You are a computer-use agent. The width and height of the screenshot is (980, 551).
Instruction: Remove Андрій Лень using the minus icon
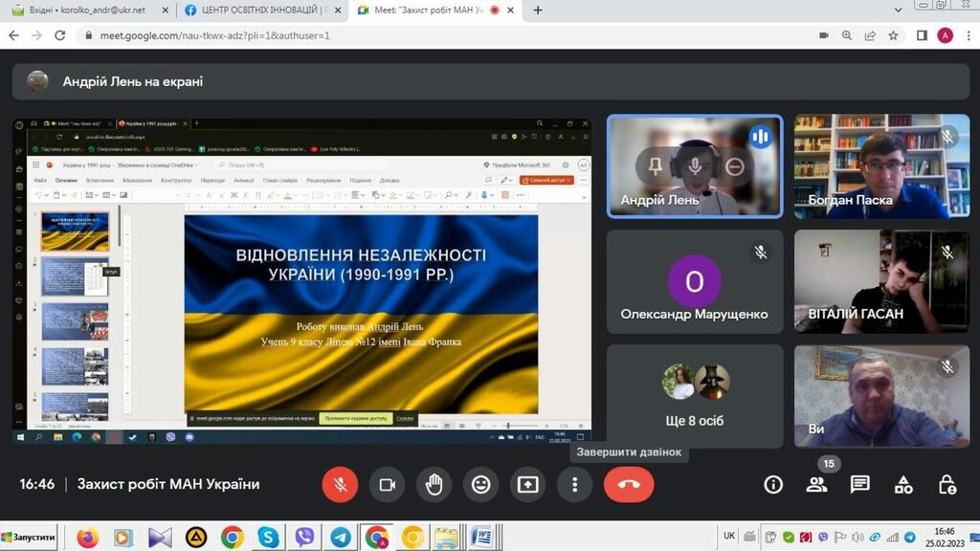pyautogui.click(x=734, y=166)
